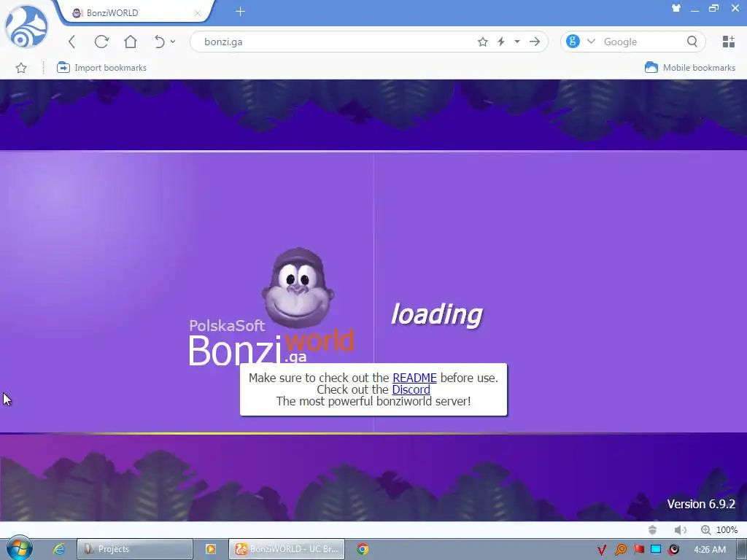
Task: Click the PolskaSoft text
Action: (227, 326)
